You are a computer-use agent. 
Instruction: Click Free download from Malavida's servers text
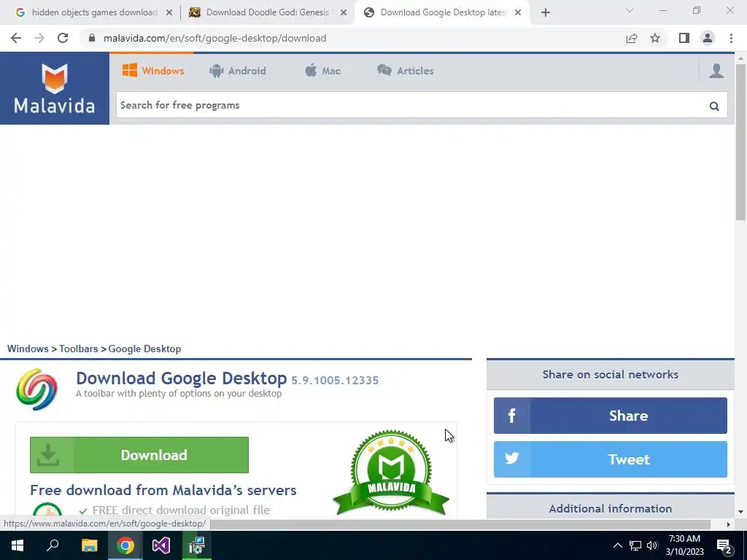[x=163, y=490]
